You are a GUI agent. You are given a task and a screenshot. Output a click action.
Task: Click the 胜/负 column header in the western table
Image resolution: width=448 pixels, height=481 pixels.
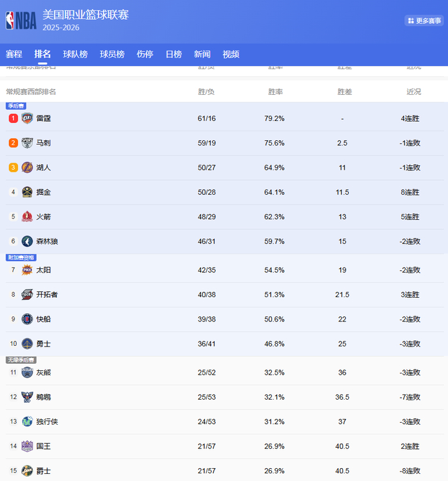coord(206,92)
